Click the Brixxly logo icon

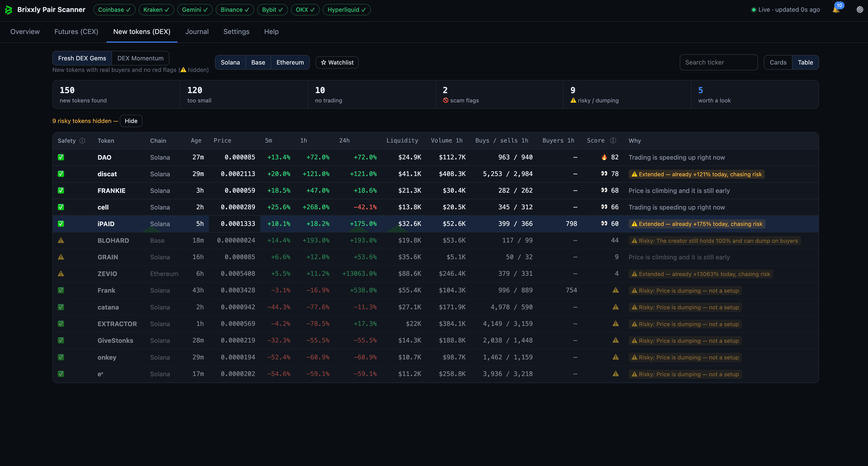point(9,10)
